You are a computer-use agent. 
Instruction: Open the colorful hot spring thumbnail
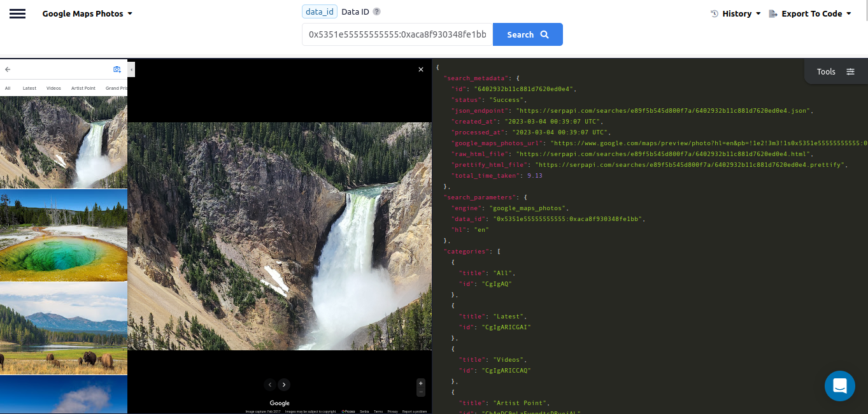[x=64, y=235]
